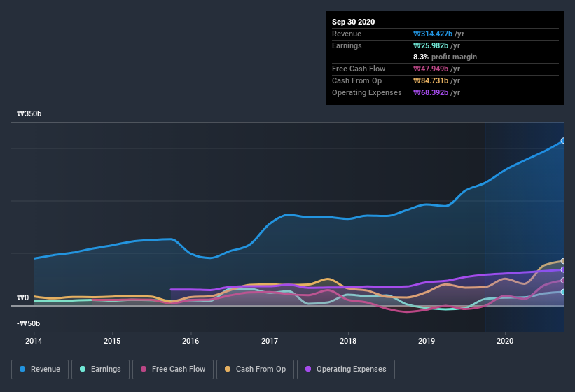Toggle the Earnings legend button
Image resolution: width=575 pixels, height=392 pixels.
[x=100, y=370]
